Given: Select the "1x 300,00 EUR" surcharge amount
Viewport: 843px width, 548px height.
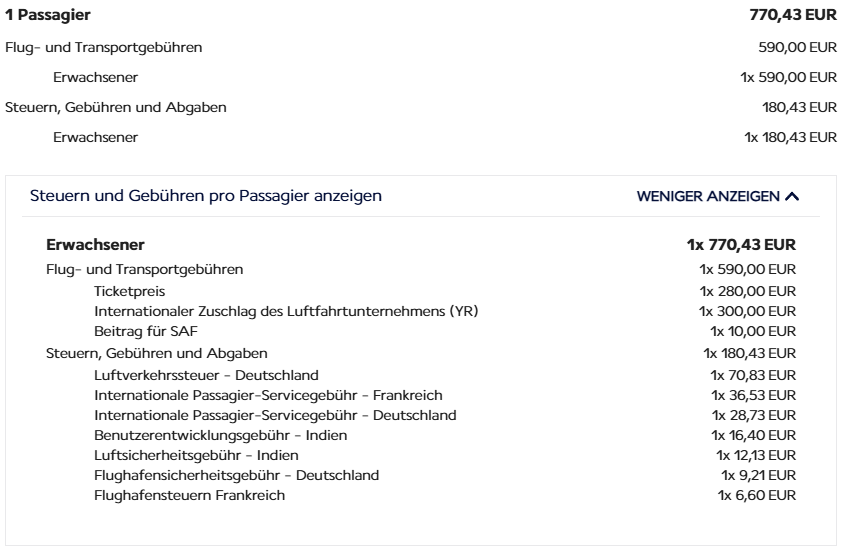Looking at the screenshot, I should click(x=747, y=311).
